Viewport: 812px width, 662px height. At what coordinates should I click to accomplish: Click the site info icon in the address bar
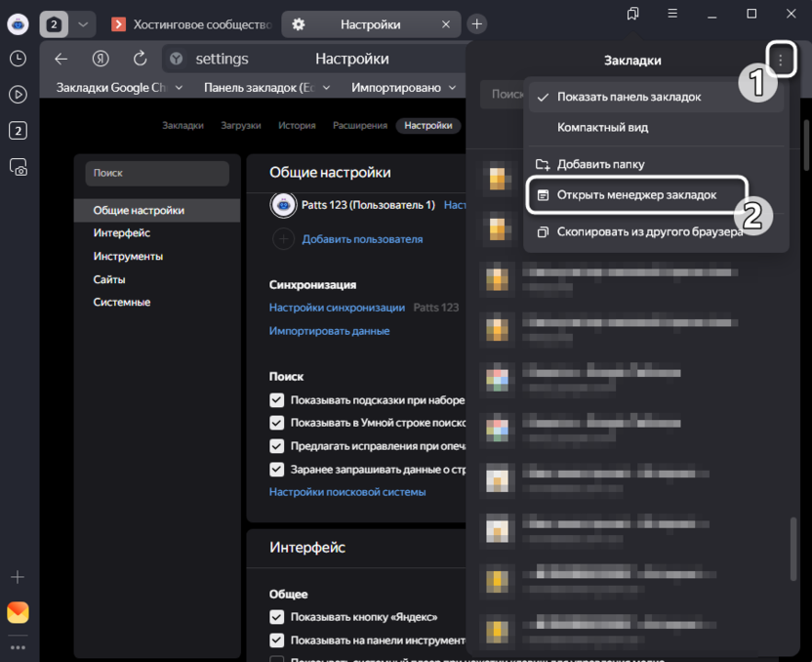point(176,59)
